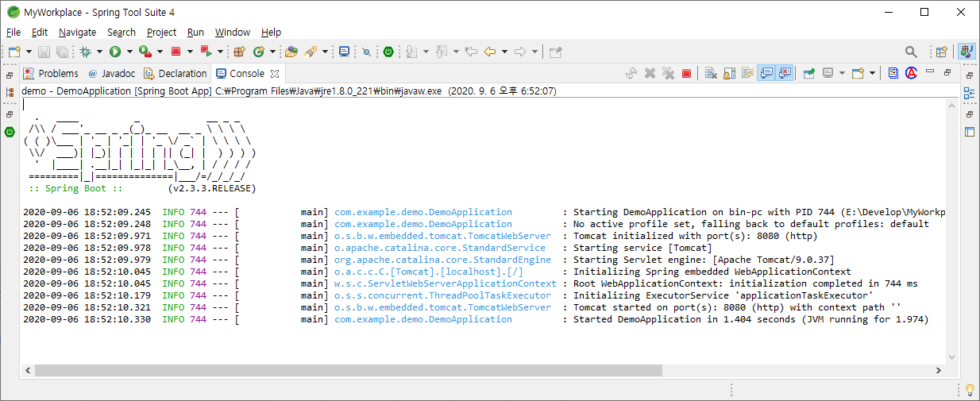
Task: Click the red Stop icon in main toolbar
Action: [x=176, y=52]
